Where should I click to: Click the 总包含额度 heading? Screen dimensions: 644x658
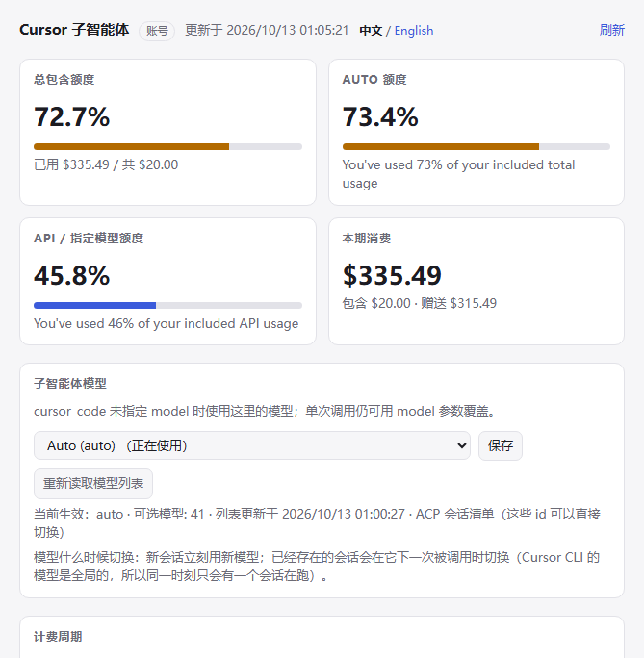click(x=64, y=79)
